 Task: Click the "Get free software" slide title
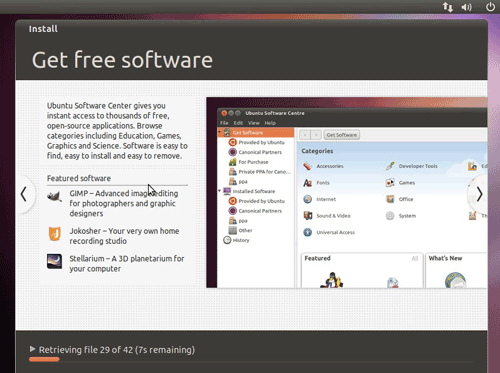point(122,60)
